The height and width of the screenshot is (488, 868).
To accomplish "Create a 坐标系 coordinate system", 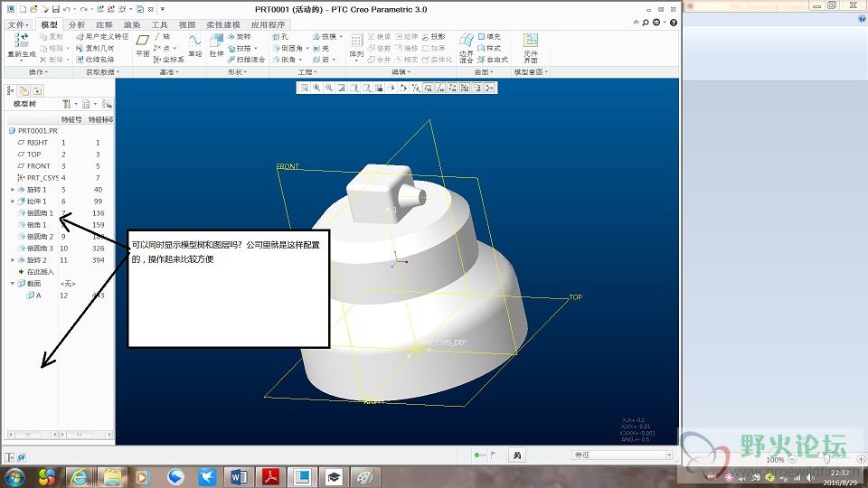I will [x=169, y=60].
